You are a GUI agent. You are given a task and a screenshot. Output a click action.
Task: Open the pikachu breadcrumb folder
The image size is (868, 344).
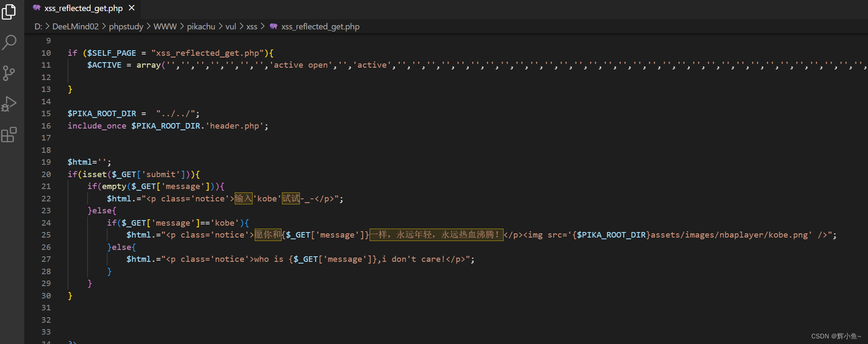point(201,26)
